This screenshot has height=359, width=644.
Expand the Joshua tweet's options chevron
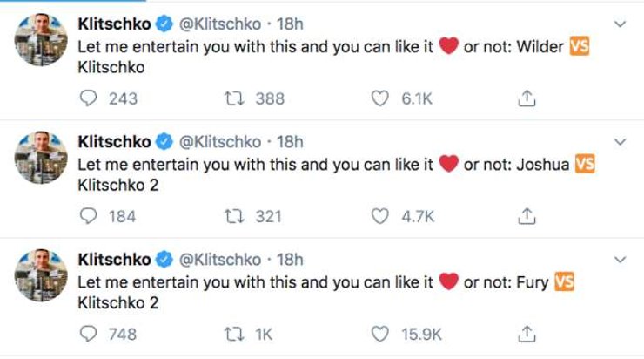pyautogui.click(x=620, y=141)
